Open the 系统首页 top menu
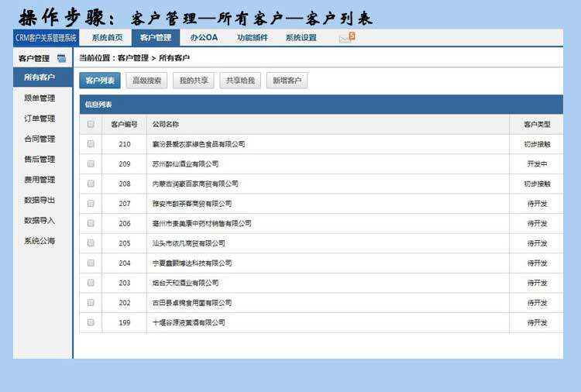 tap(107, 37)
